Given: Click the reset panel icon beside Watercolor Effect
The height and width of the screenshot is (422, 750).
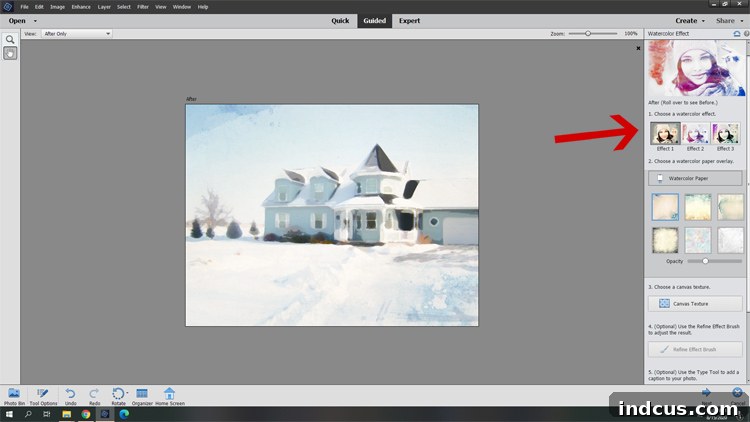Looking at the screenshot, I should 737,33.
